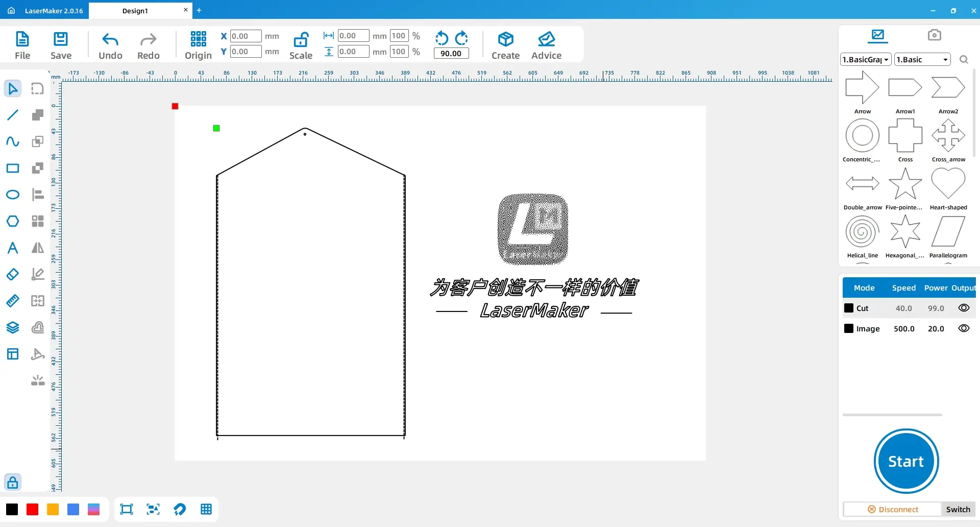Fit canvas frame to view
Screen dimensions: 980x527
[127, 509]
